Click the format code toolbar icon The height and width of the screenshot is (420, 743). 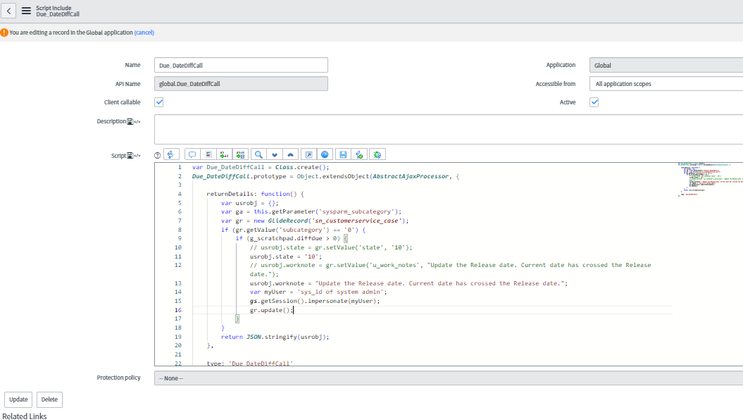pos(208,155)
